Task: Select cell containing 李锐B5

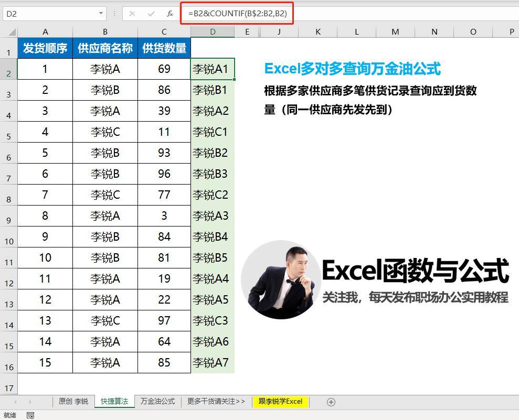Action: click(213, 257)
